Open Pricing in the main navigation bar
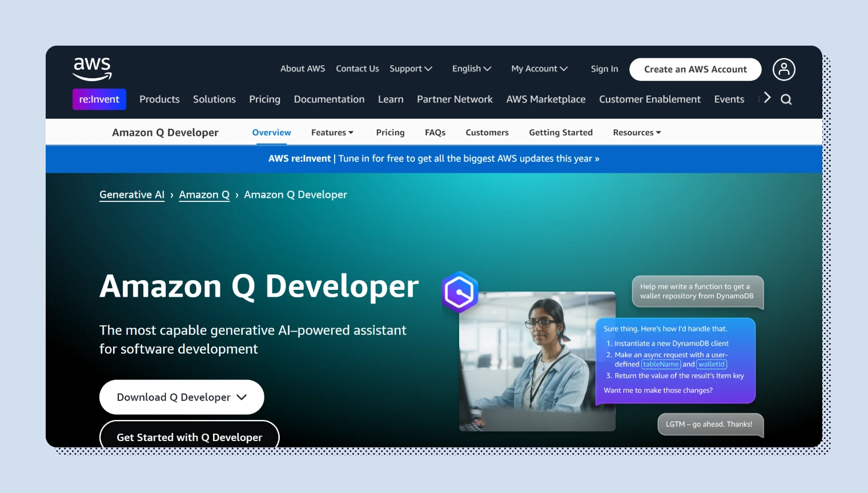Screen dimensions: 868x493 click(x=264, y=99)
